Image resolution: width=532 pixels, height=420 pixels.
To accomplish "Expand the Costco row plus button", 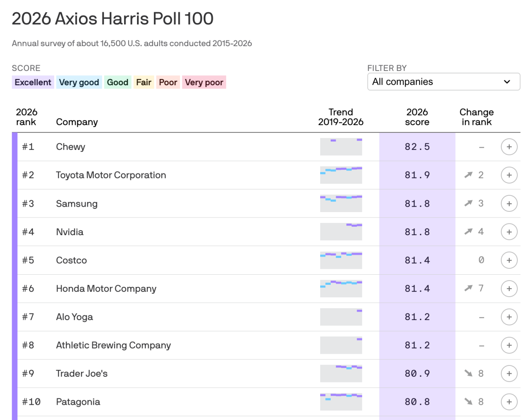I will click(509, 260).
